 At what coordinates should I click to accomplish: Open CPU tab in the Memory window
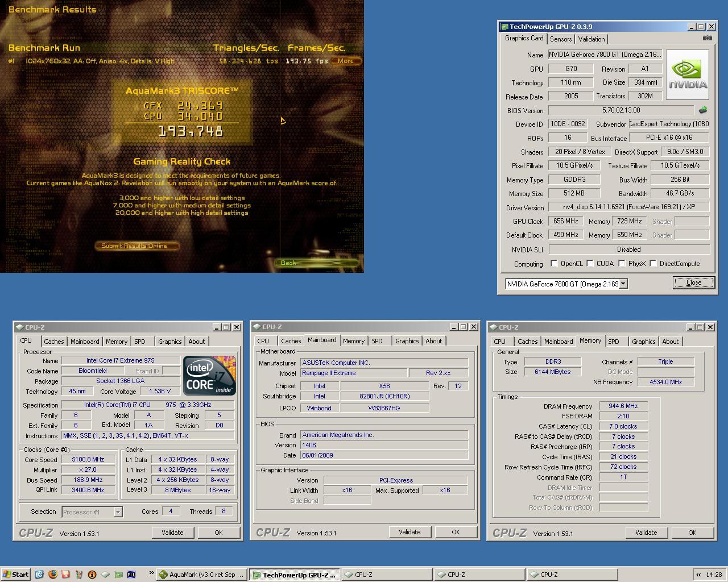[500, 342]
